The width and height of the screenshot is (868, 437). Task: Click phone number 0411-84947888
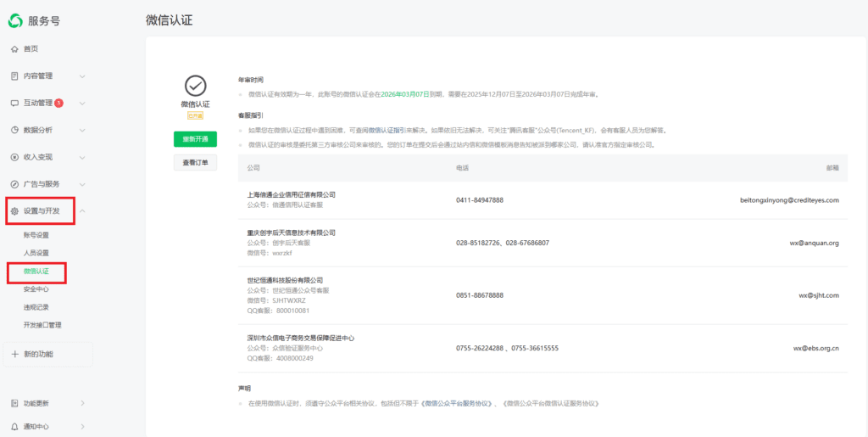click(x=480, y=200)
